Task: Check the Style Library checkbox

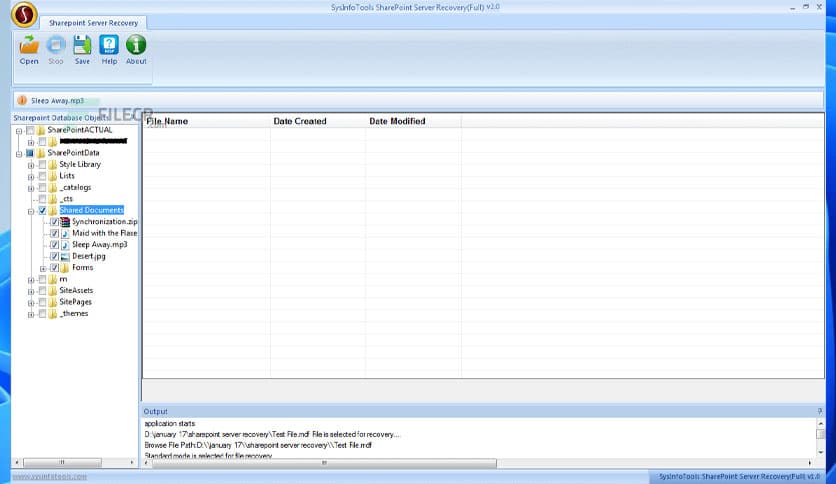Action: pyautogui.click(x=43, y=165)
